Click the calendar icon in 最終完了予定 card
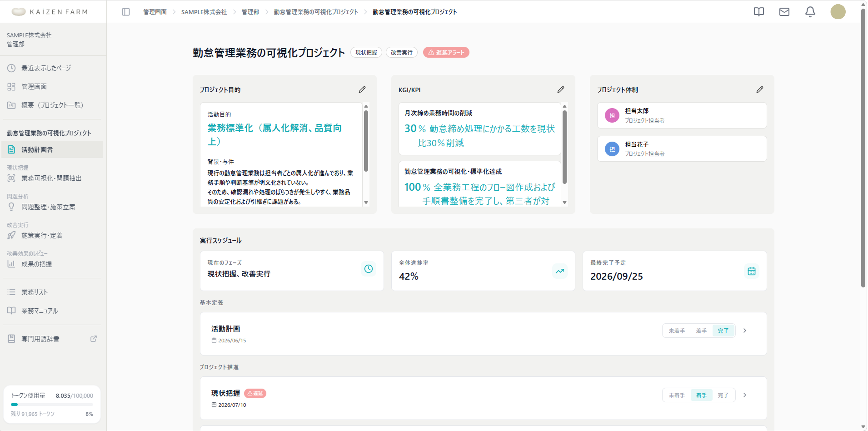This screenshot has height=431, width=868. coord(751,271)
